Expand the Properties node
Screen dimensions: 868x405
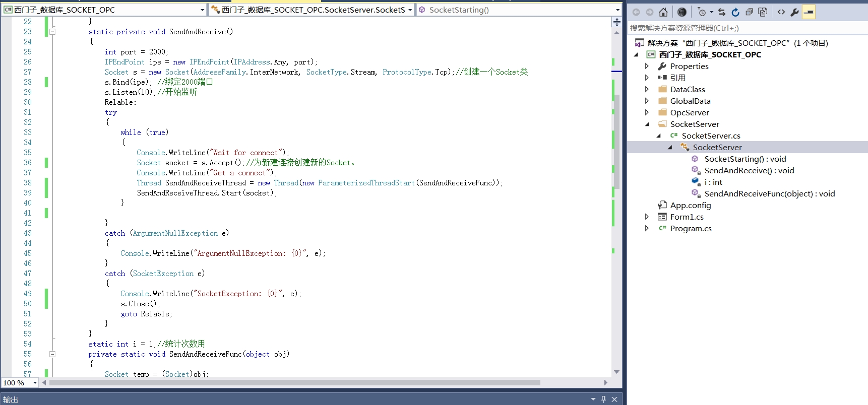647,66
